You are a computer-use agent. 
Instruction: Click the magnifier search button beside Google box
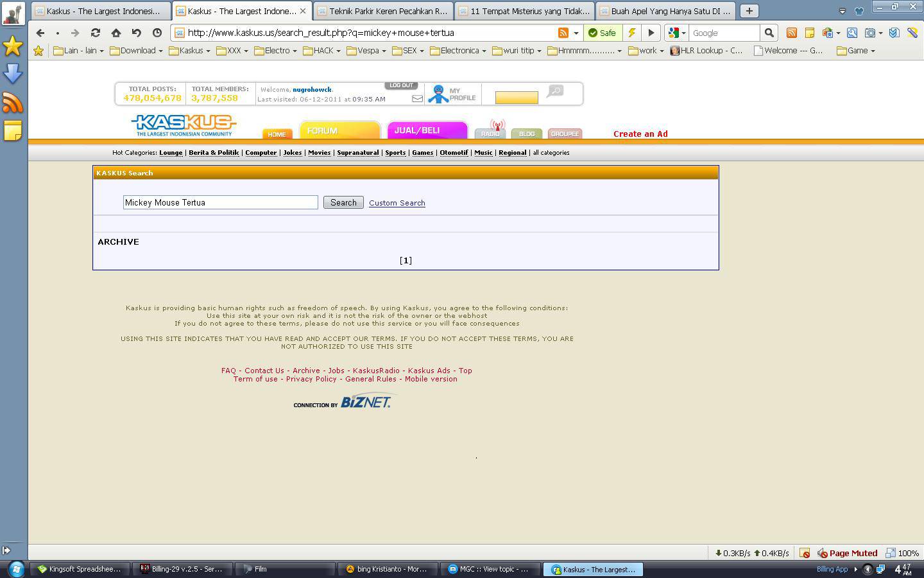coord(769,33)
